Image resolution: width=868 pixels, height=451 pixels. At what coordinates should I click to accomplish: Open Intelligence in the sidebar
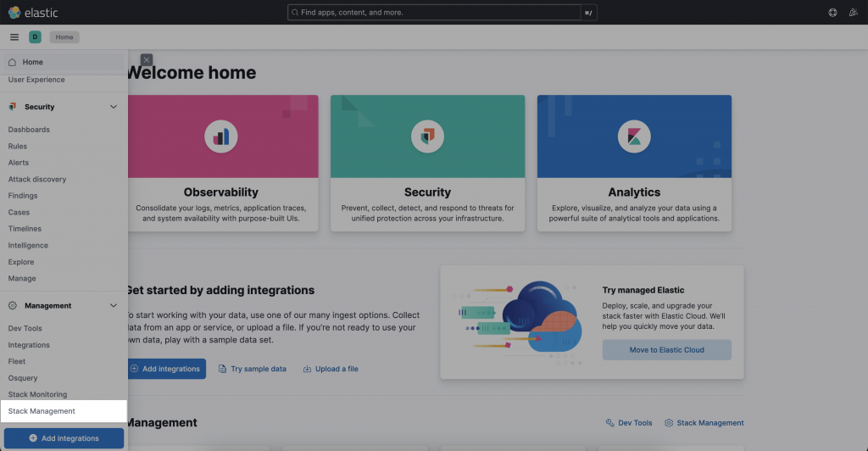pos(28,245)
